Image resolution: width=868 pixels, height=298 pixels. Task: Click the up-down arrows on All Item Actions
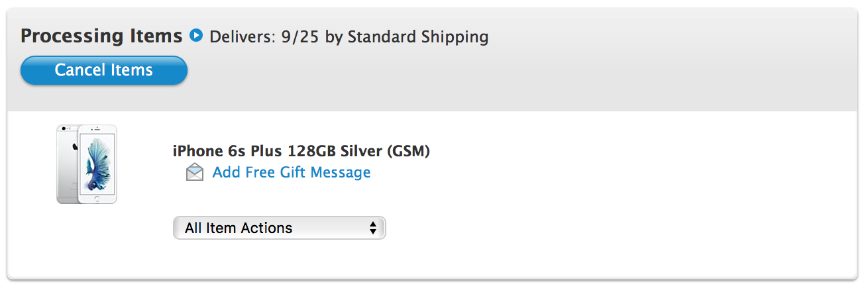coord(373,228)
